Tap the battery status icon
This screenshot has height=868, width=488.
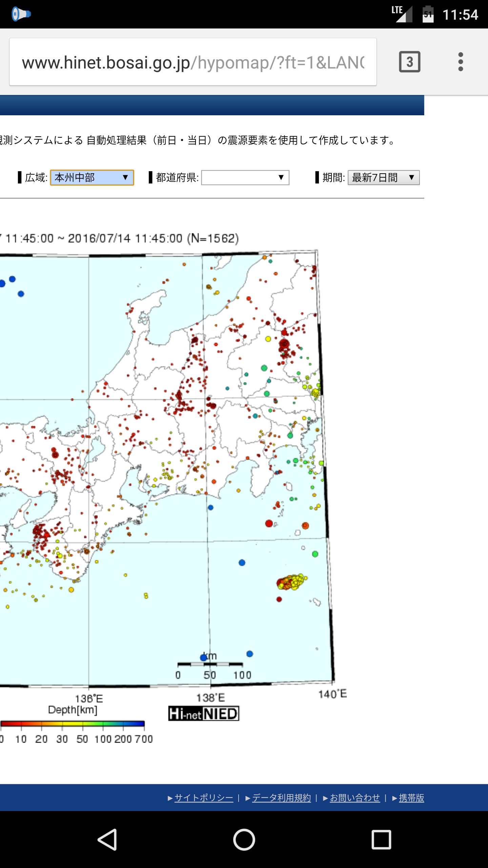[x=428, y=14]
